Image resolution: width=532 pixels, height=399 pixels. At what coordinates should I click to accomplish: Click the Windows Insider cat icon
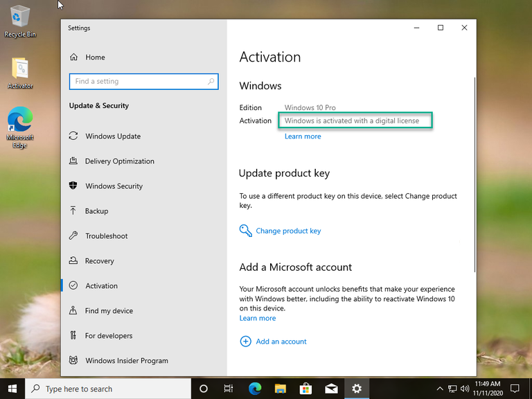click(73, 360)
